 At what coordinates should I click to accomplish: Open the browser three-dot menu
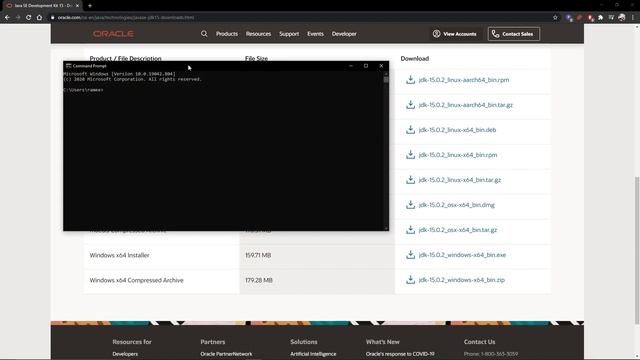click(x=633, y=18)
